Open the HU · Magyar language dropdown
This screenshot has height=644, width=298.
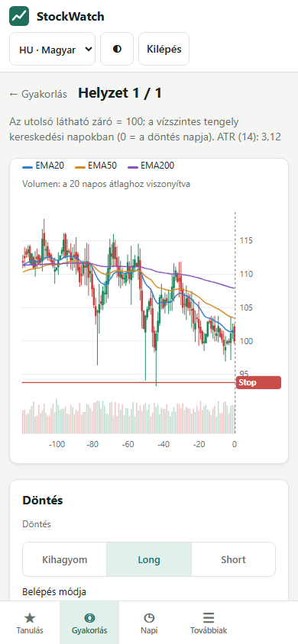tap(52, 50)
